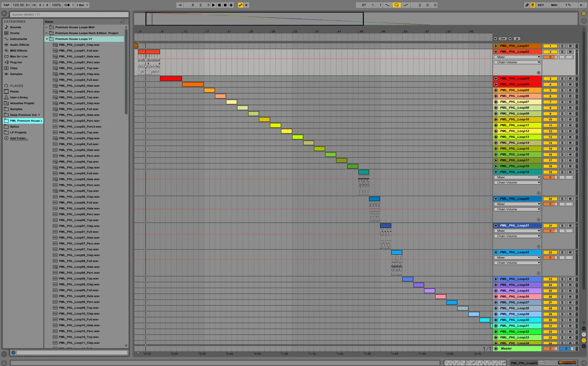Expand the Premium House Loops Midi folder
This screenshot has width=588, height=366.
(47, 27)
